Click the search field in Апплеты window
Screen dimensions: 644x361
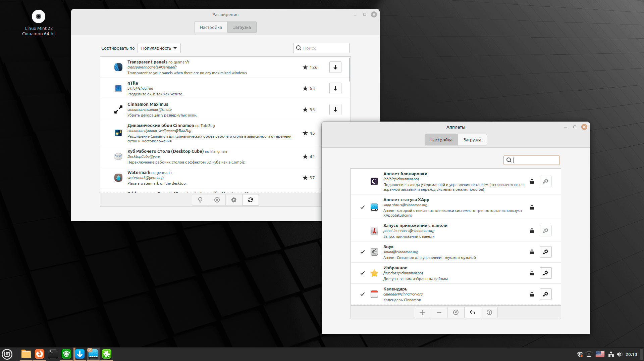[532, 160]
